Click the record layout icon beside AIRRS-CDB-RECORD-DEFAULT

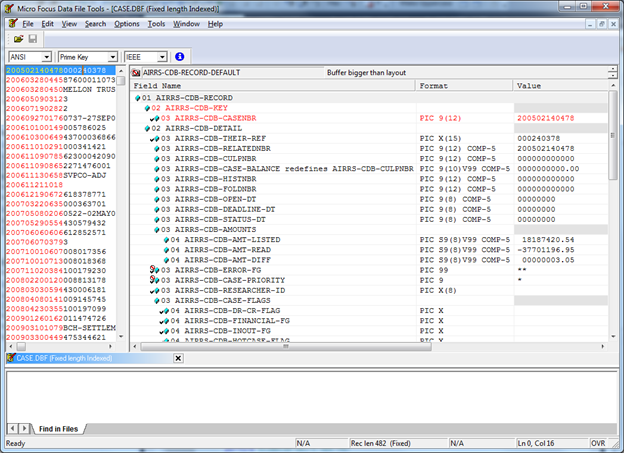point(136,73)
